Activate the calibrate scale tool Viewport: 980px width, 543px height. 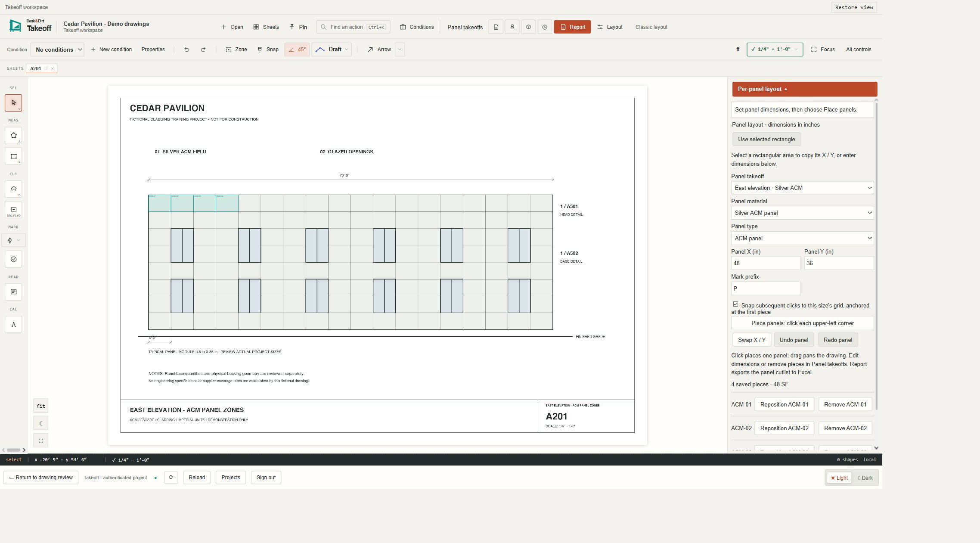tap(13, 325)
